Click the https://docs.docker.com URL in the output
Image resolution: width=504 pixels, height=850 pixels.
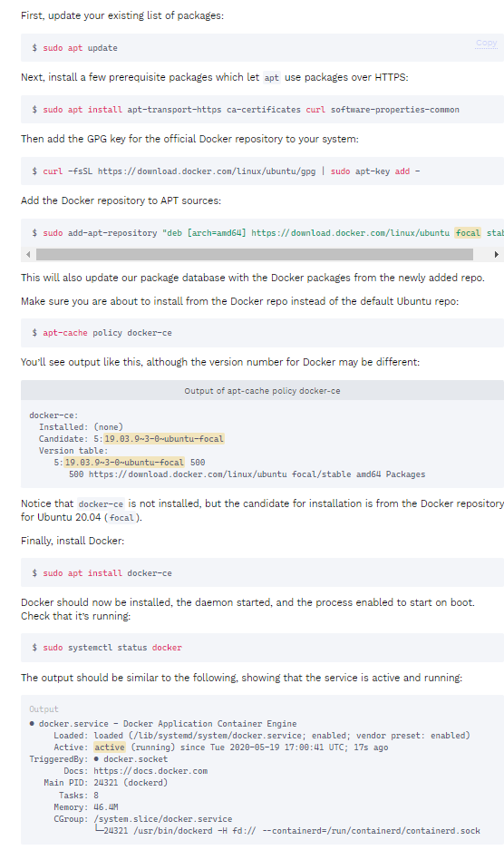pyautogui.click(x=150, y=771)
